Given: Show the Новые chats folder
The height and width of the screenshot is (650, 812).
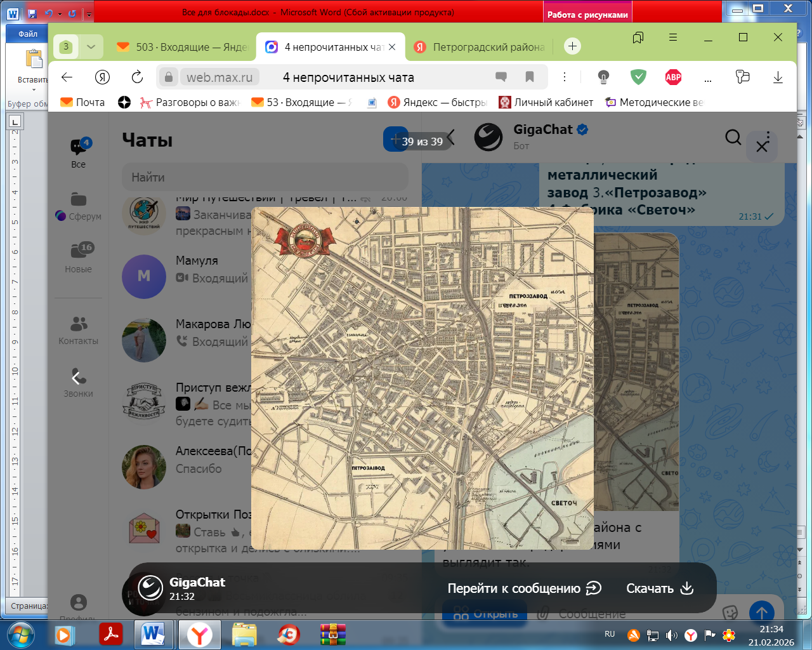Looking at the screenshot, I should (79, 258).
